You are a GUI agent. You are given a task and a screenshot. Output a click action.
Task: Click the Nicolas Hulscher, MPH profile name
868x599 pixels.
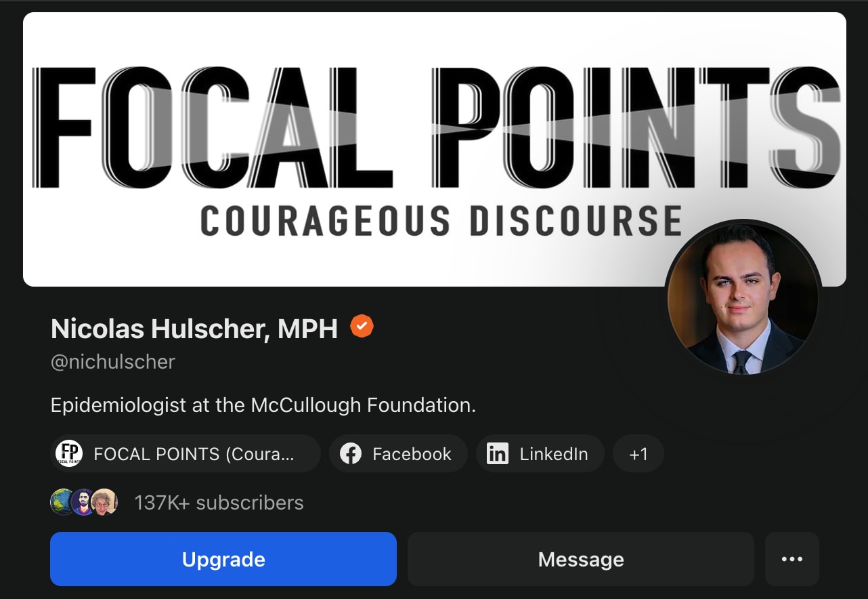[x=194, y=329]
